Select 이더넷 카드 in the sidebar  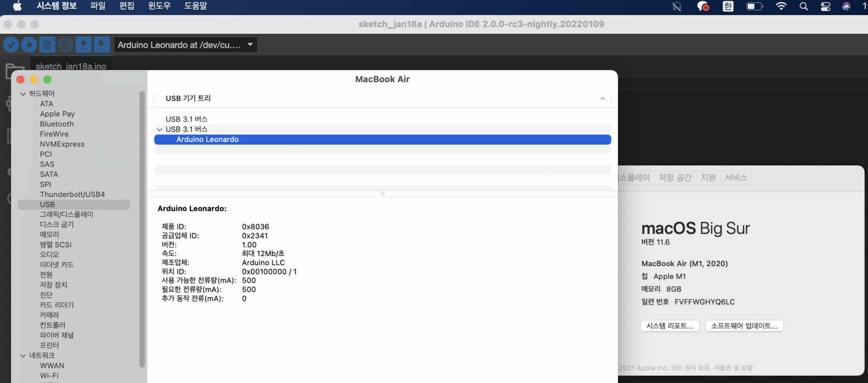pos(57,265)
